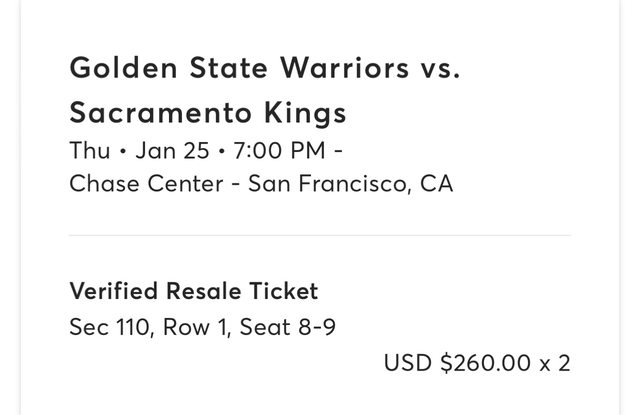Click the USD currency label
Viewport: 640px width, 415px height.
[x=407, y=363]
